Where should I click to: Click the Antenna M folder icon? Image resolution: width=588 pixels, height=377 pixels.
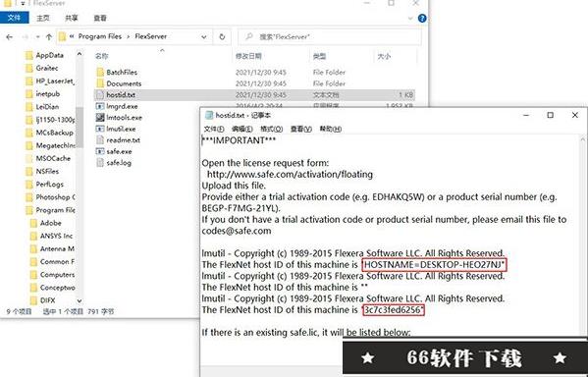pos(33,248)
